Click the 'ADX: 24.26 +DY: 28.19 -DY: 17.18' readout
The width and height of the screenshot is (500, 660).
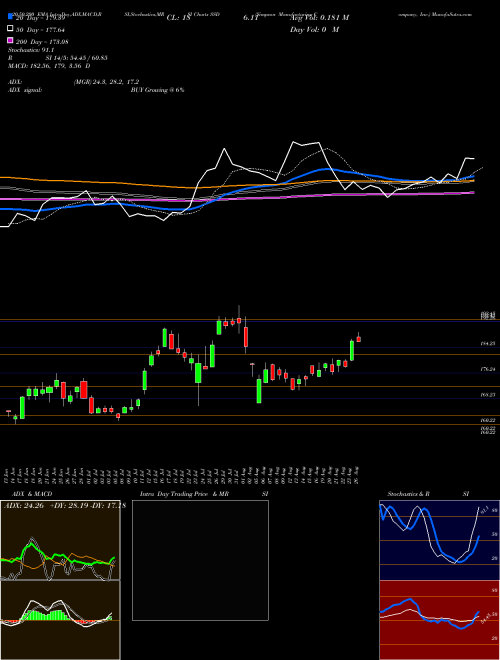(64, 506)
